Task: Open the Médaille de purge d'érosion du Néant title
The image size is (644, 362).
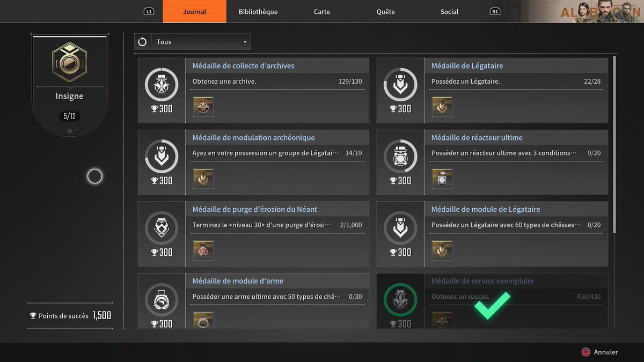Action: pyautogui.click(x=255, y=209)
